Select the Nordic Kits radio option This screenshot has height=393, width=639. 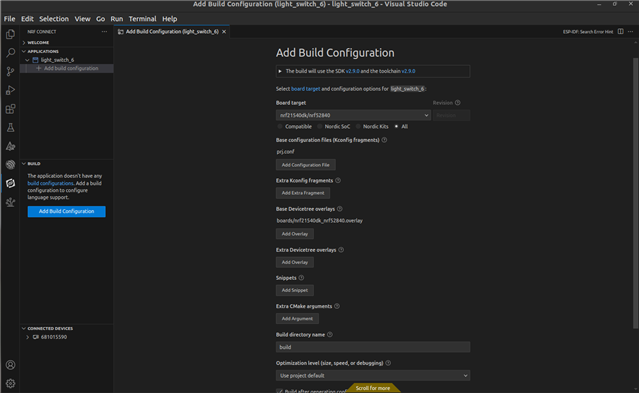click(x=358, y=126)
